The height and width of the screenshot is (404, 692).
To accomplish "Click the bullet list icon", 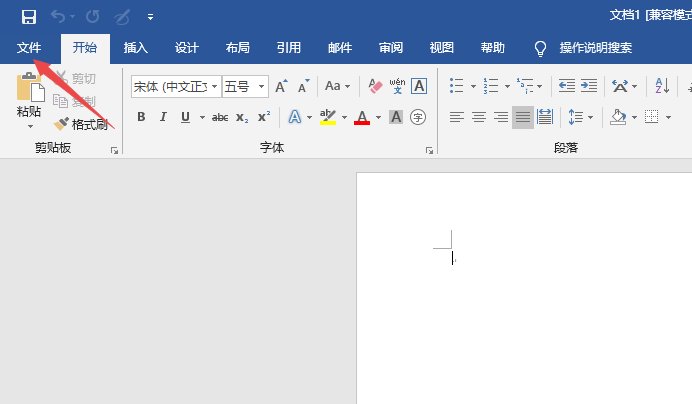I will coord(456,86).
